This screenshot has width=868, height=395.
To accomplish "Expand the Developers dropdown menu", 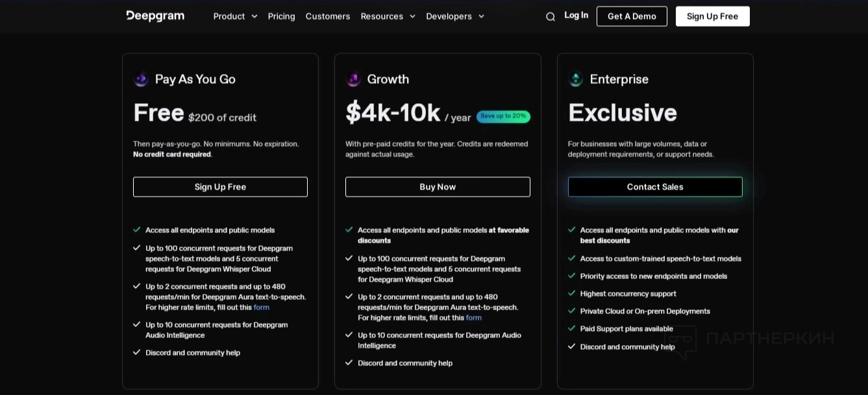I will click(x=455, y=16).
